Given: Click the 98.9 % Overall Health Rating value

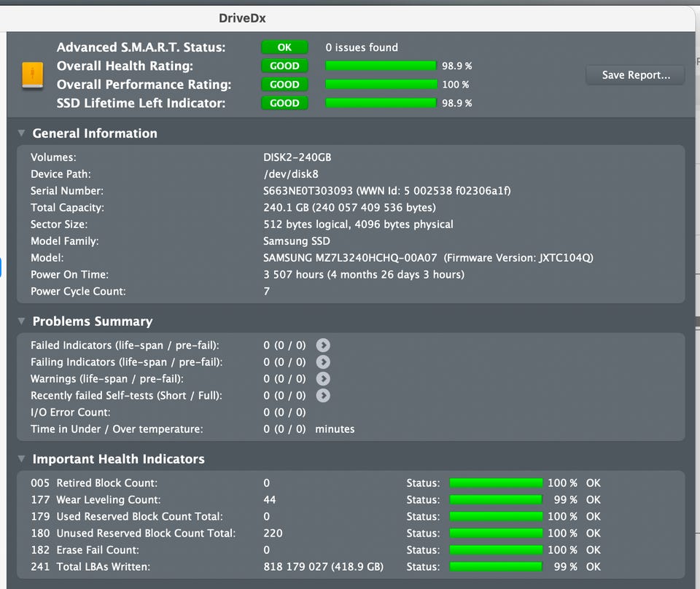Looking at the screenshot, I should [x=456, y=66].
